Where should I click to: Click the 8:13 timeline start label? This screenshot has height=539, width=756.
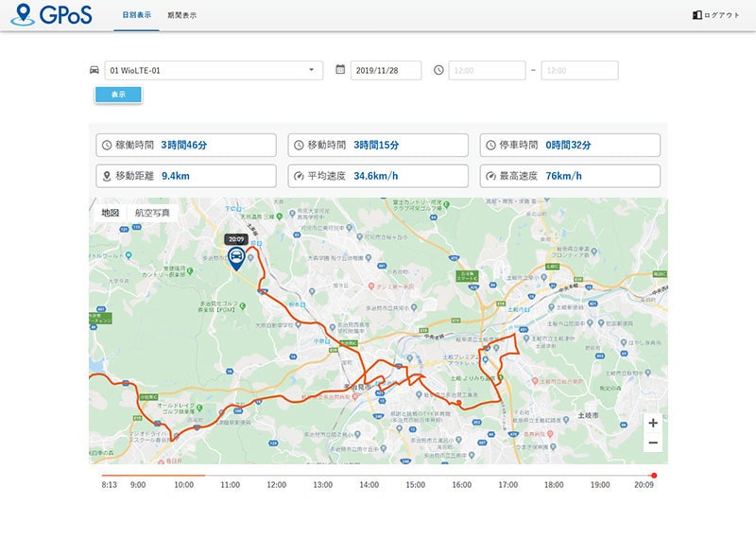(109, 485)
